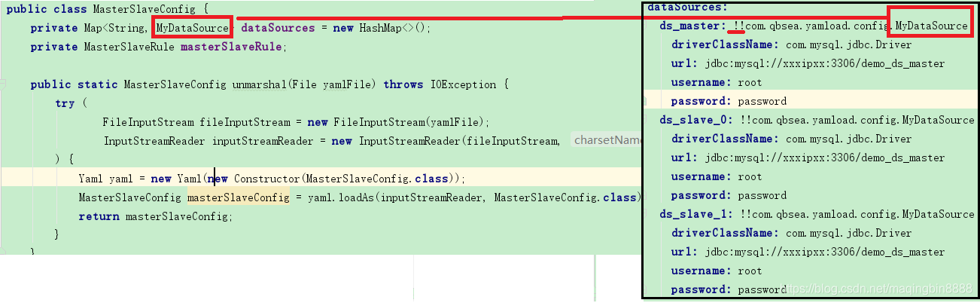This screenshot has width=980, height=303.
Task: Select the url key under ds_slave_0
Action: (685, 158)
